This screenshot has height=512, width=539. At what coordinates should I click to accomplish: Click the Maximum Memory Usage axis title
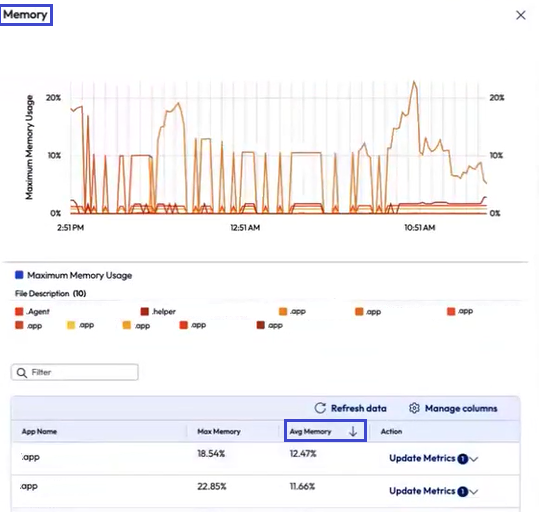30,147
